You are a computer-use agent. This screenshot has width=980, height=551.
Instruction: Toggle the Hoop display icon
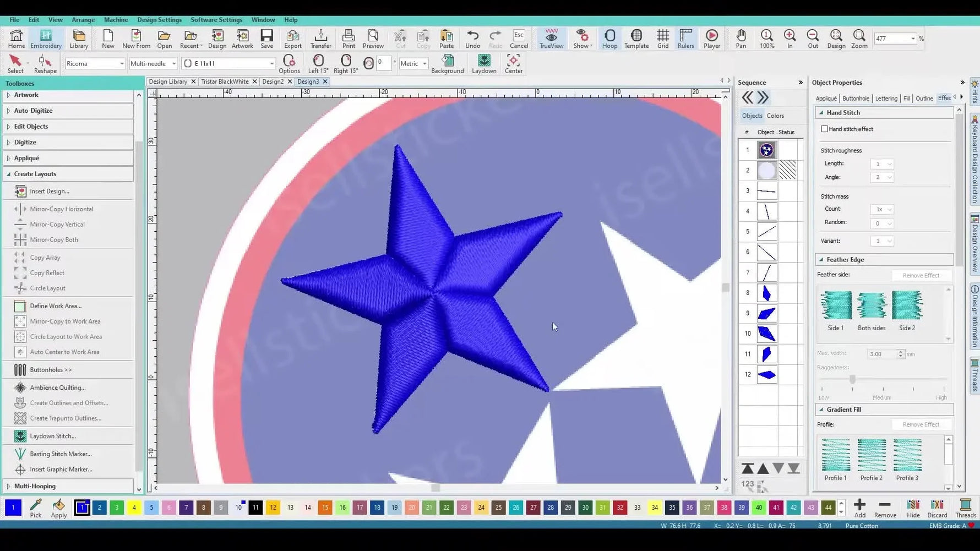609,39
